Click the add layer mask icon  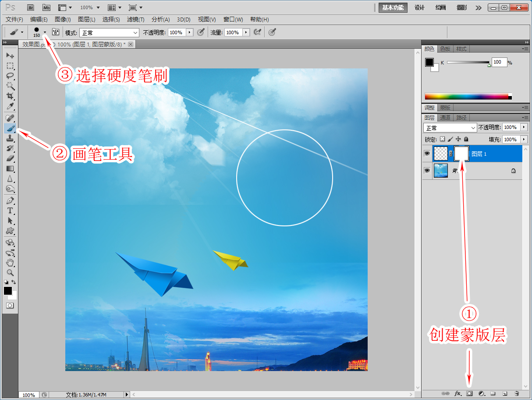(469, 393)
